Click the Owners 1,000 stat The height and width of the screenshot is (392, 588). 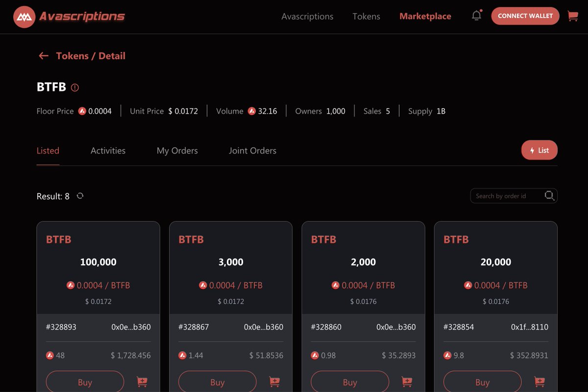pos(320,111)
